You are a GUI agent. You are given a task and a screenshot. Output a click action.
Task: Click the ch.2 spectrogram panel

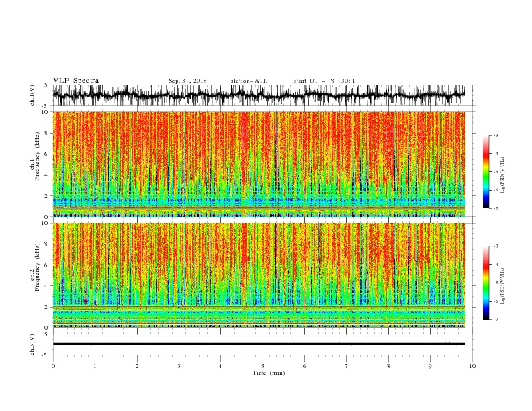pyautogui.click(x=259, y=275)
